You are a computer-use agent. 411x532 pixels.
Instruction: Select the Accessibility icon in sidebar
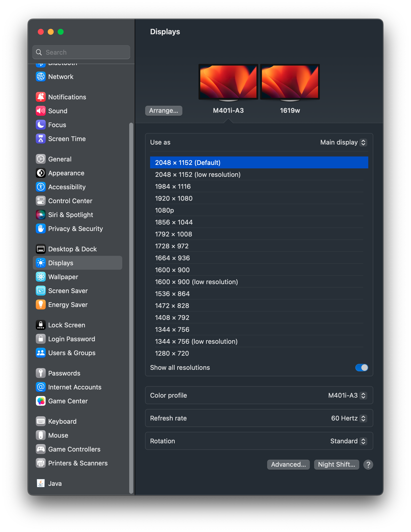pyautogui.click(x=41, y=187)
